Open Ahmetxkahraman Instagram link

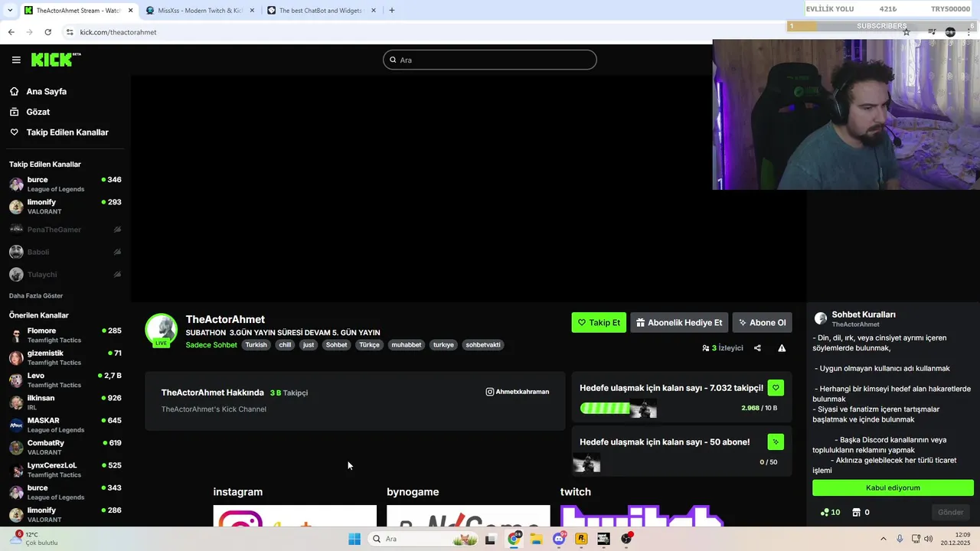(518, 392)
